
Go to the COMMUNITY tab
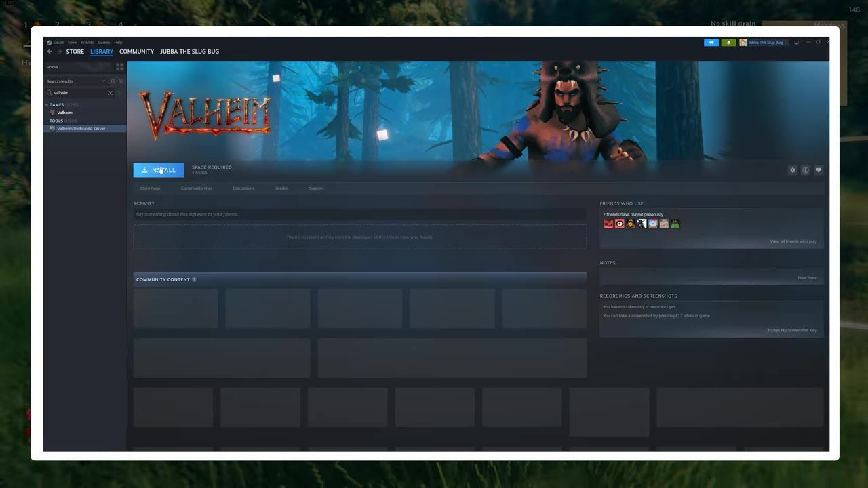coord(136,52)
